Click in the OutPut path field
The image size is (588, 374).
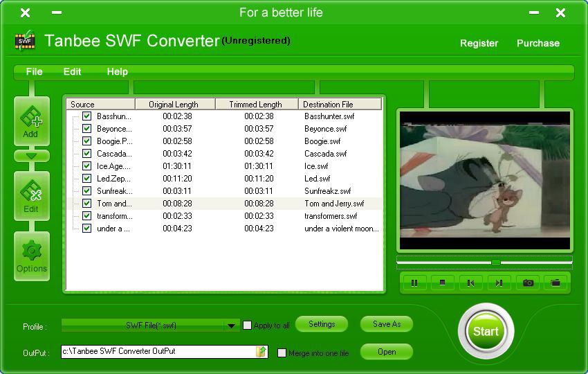(x=158, y=351)
